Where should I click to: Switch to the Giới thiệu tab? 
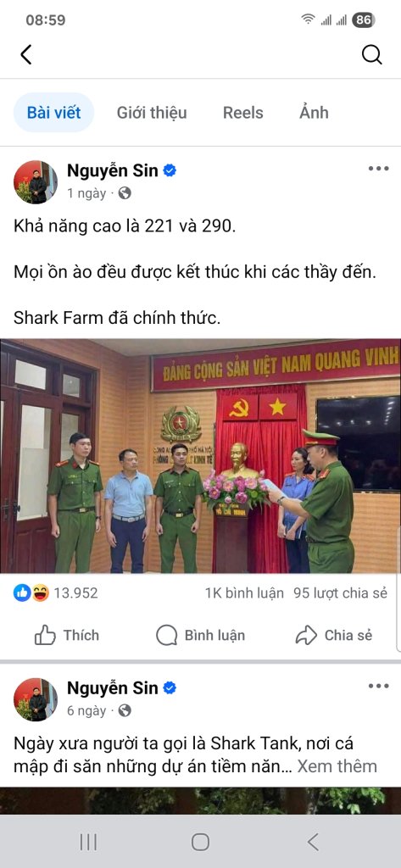tap(152, 113)
